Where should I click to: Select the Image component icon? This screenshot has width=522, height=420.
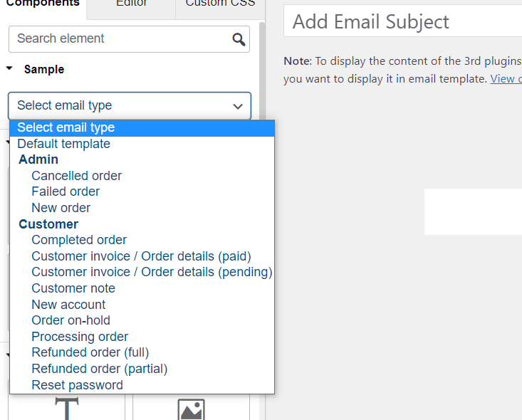pos(191,409)
